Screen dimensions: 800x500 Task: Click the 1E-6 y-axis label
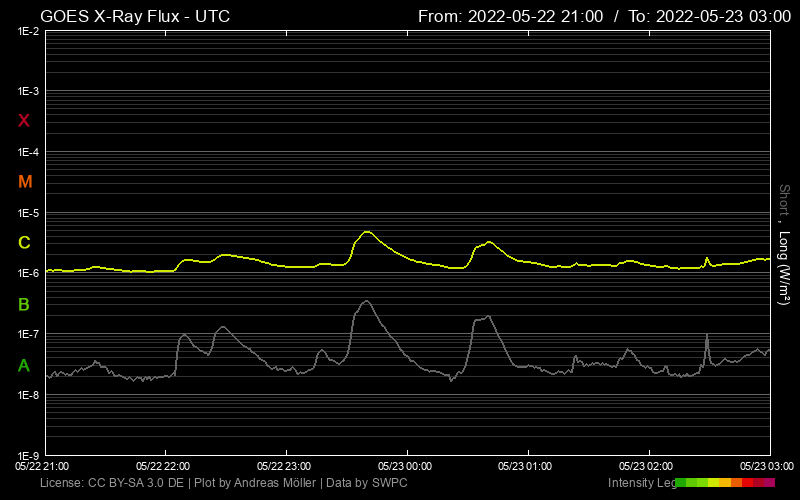[x=28, y=274]
